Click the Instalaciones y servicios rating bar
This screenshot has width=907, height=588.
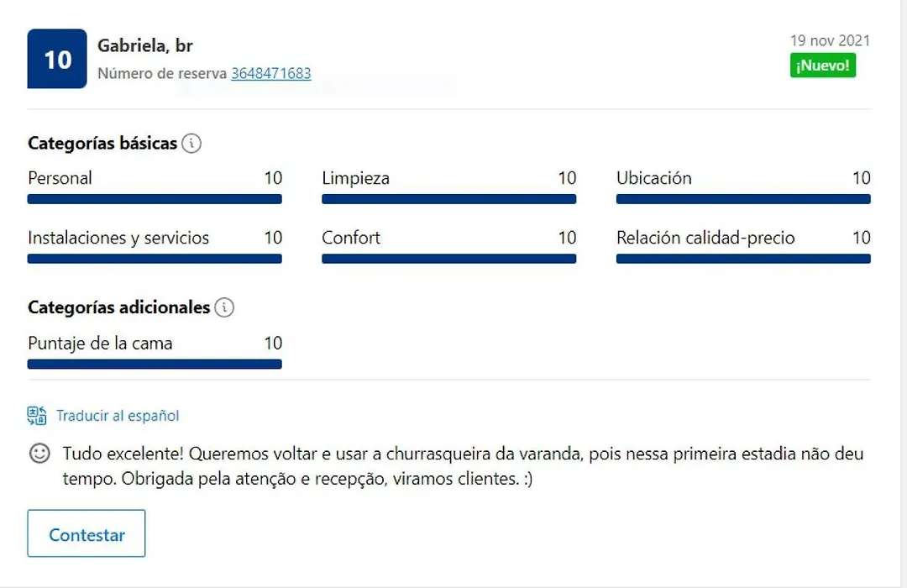(x=155, y=259)
